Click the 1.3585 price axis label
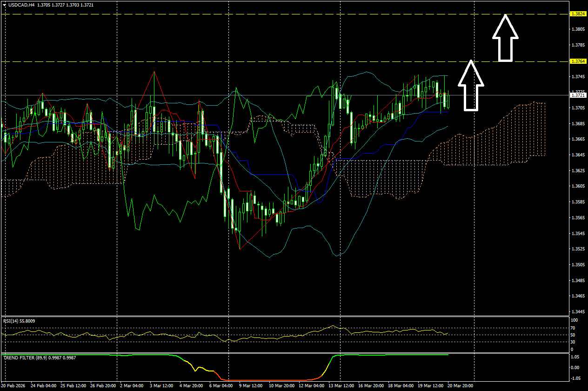This screenshot has height=391, width=588. tap(578, 202)
